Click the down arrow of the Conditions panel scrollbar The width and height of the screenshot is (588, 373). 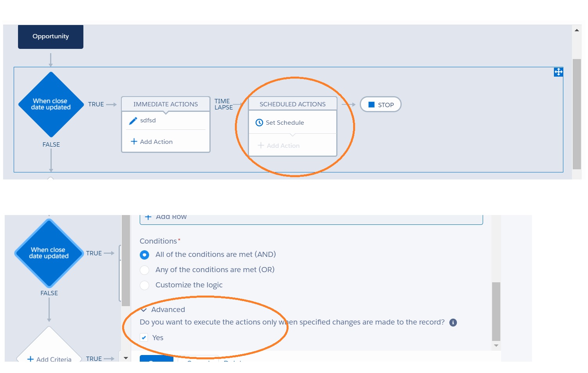click(x=496, y=346)
